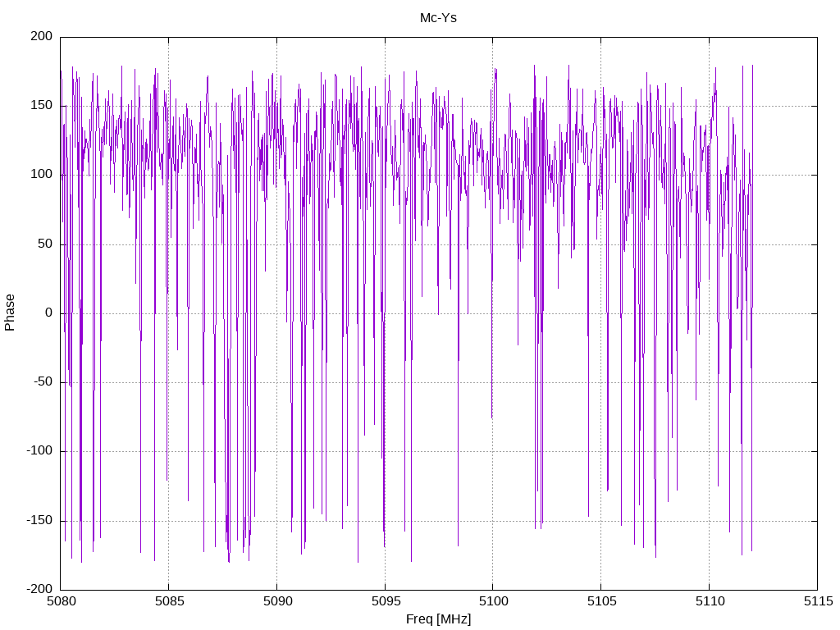Screen dimensions: 840x630
Task: Click the plot title "Mc-Ys"
Action: click(x=438, y=18)
